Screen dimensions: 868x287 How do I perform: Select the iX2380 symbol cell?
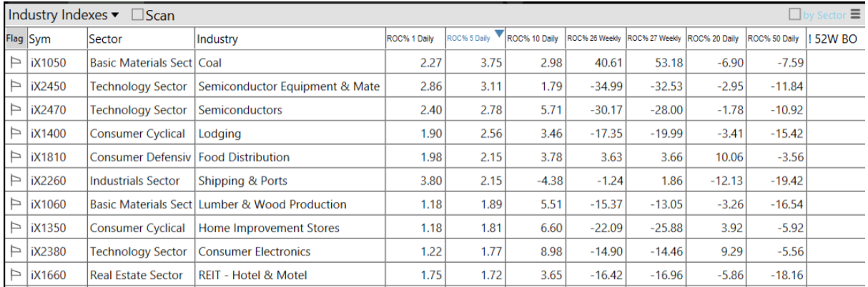pyautogui.click(x=48, y=251)
